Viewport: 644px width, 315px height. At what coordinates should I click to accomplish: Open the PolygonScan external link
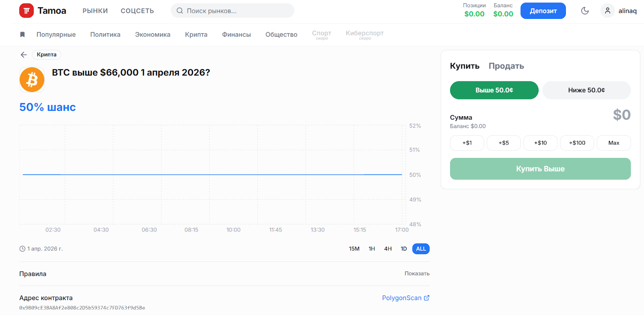[405, 298]
